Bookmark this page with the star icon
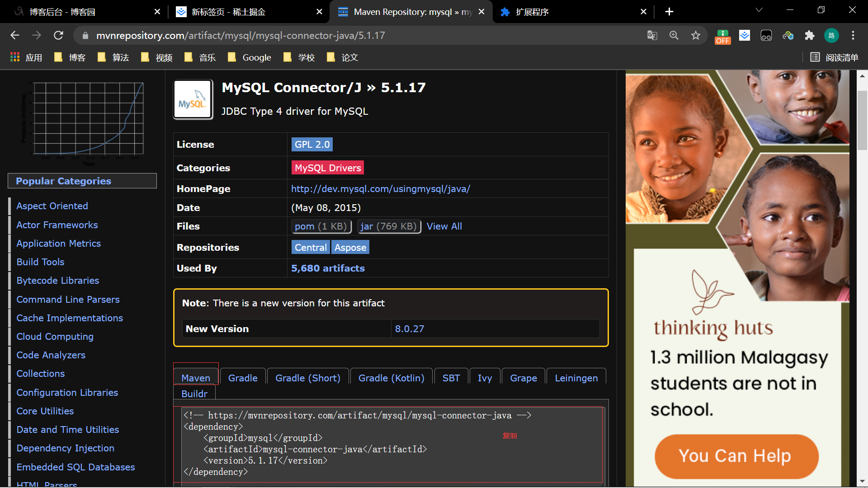868x488 pixels. pyautogui.click(x=696, y=35)
